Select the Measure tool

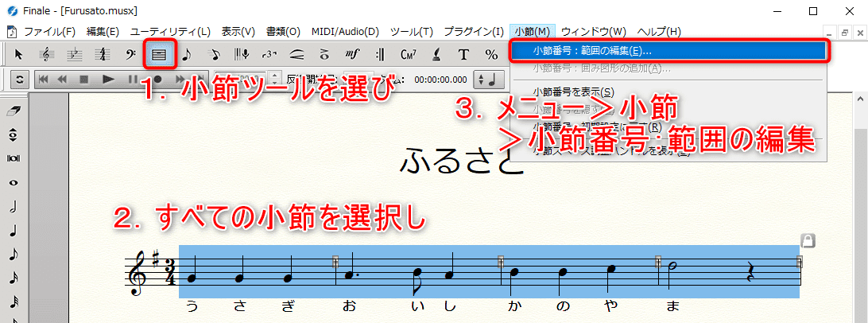159,54
